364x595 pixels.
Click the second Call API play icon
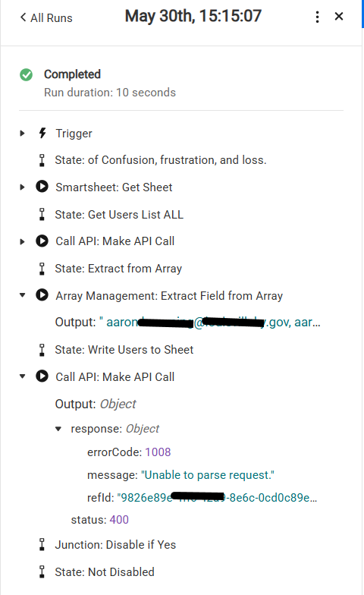tap(42, 376)
